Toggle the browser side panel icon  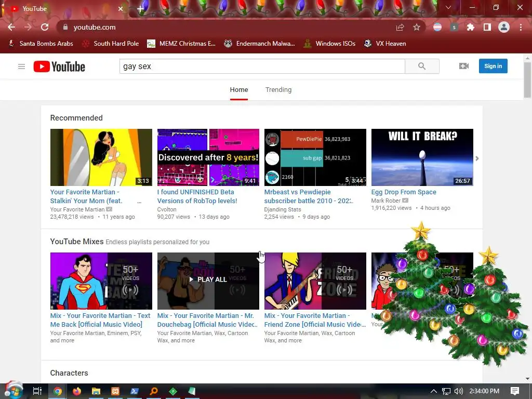pyautogui.click(x=487, y=27)
